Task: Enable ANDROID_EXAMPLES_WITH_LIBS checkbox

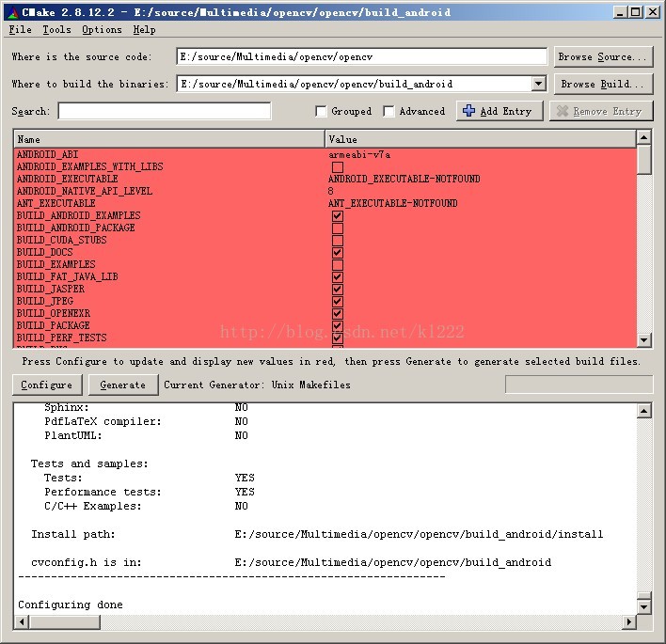Action: click(x=338, y=166)
